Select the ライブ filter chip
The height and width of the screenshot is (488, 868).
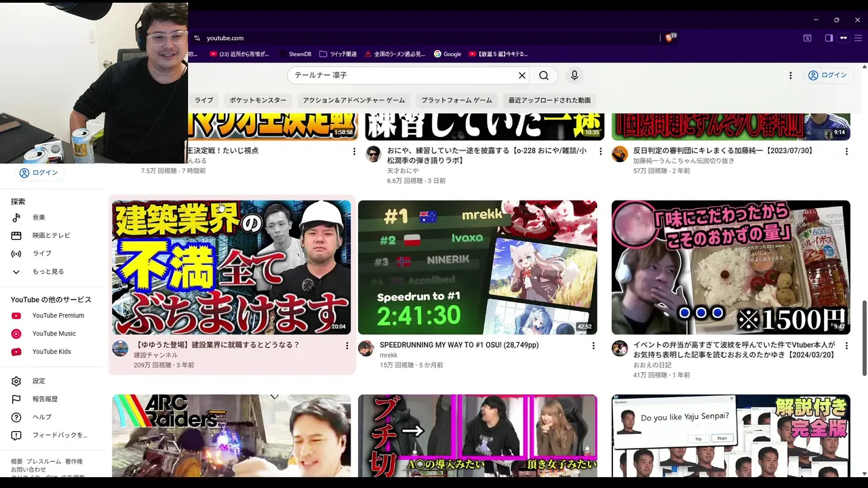[203, 100]
